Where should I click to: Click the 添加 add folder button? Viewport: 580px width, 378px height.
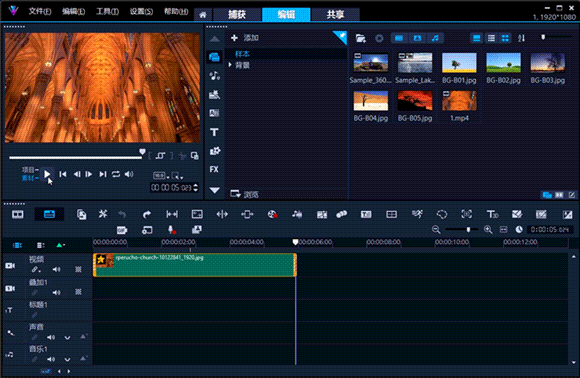tap(245, 38)
